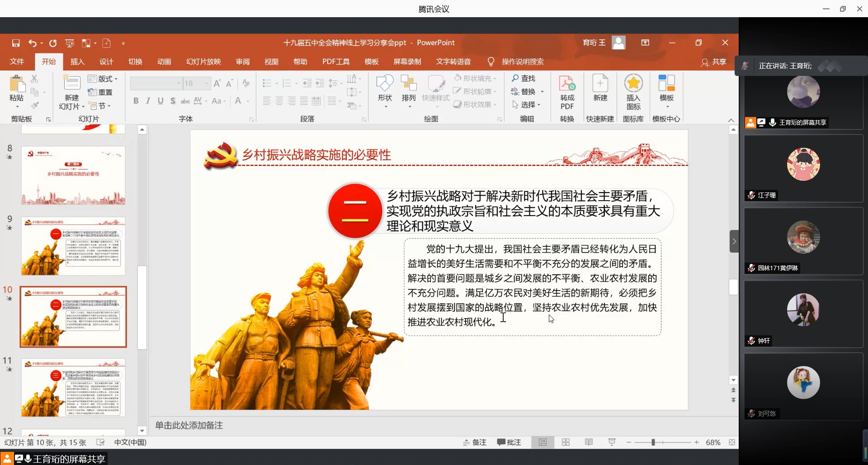The image size is (868, 465).
Task: Click the Undo arrow icon
Action: click(32, 43)
